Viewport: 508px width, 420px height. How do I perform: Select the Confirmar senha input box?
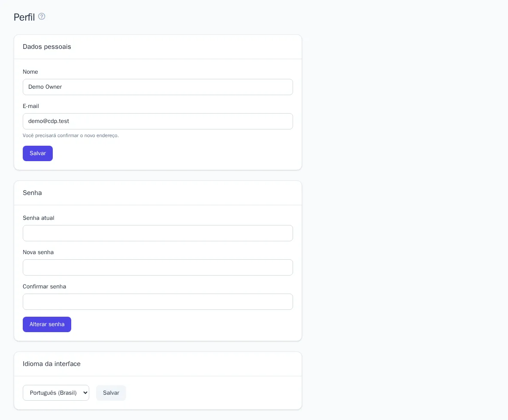(x=158, y=302)
